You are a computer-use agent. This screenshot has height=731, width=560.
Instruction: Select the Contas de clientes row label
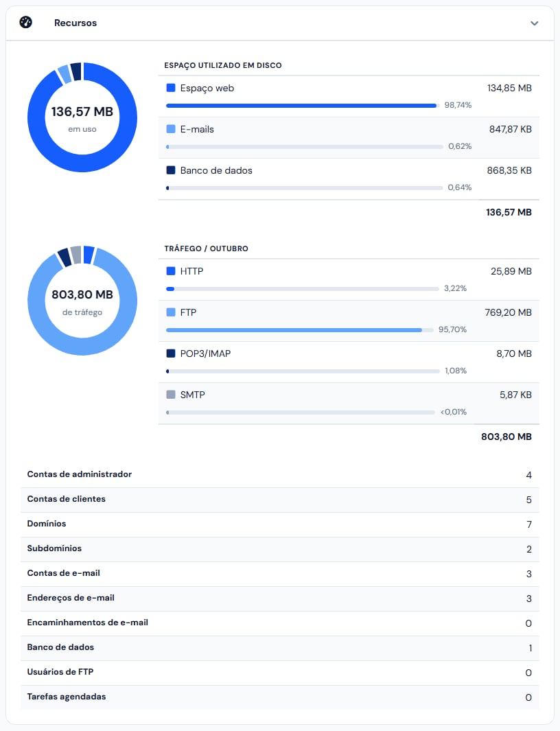click(66, 499)
